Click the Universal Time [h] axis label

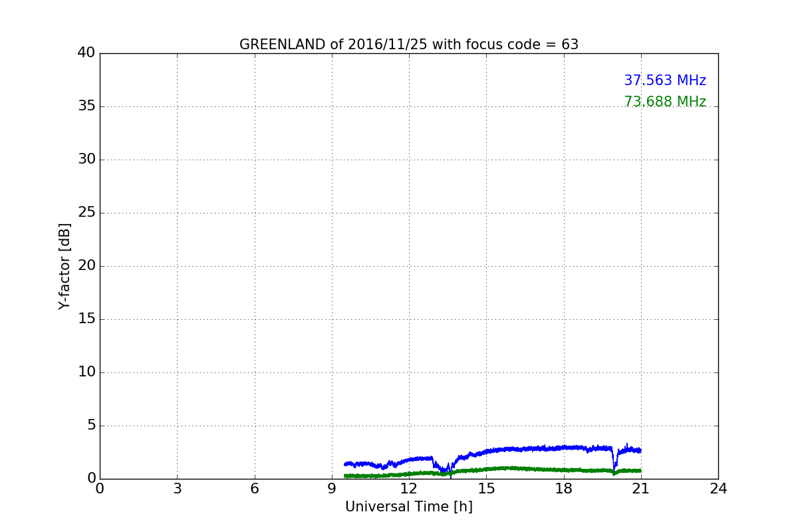pos(409,507)
